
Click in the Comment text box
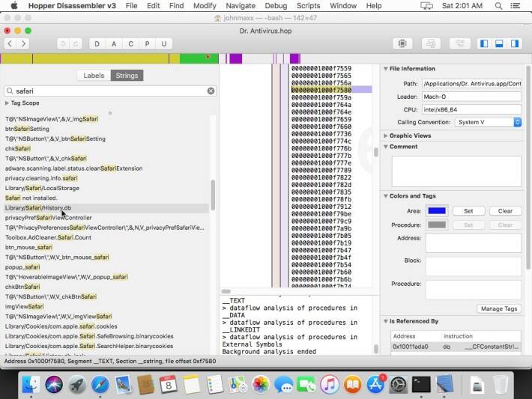coord(456,171)
